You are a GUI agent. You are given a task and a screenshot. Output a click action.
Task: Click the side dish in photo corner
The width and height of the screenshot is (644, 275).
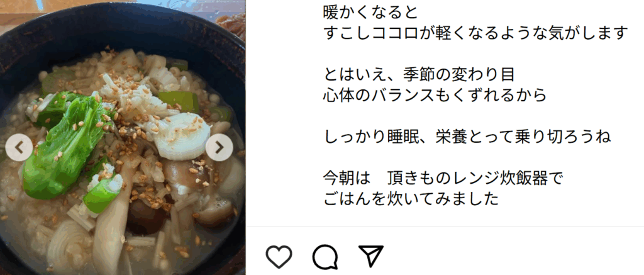(x=231, y=25)
